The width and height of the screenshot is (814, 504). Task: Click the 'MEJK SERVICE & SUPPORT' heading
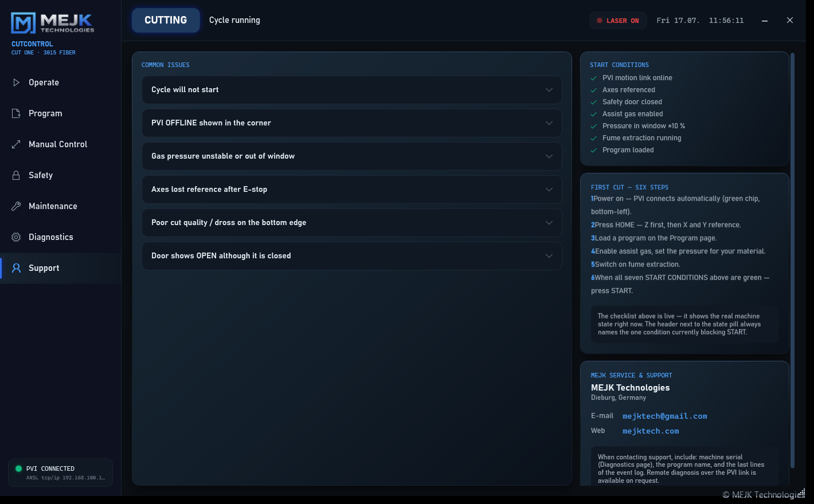pos(632,376)
